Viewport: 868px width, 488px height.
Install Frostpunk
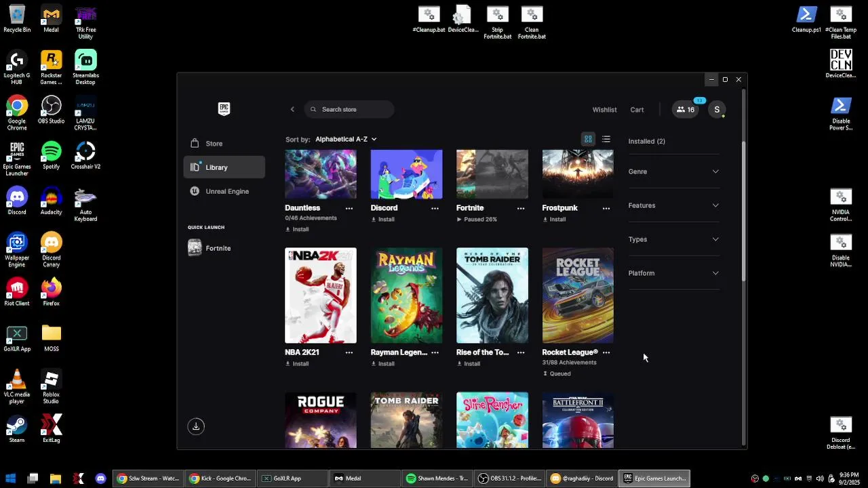554,220
